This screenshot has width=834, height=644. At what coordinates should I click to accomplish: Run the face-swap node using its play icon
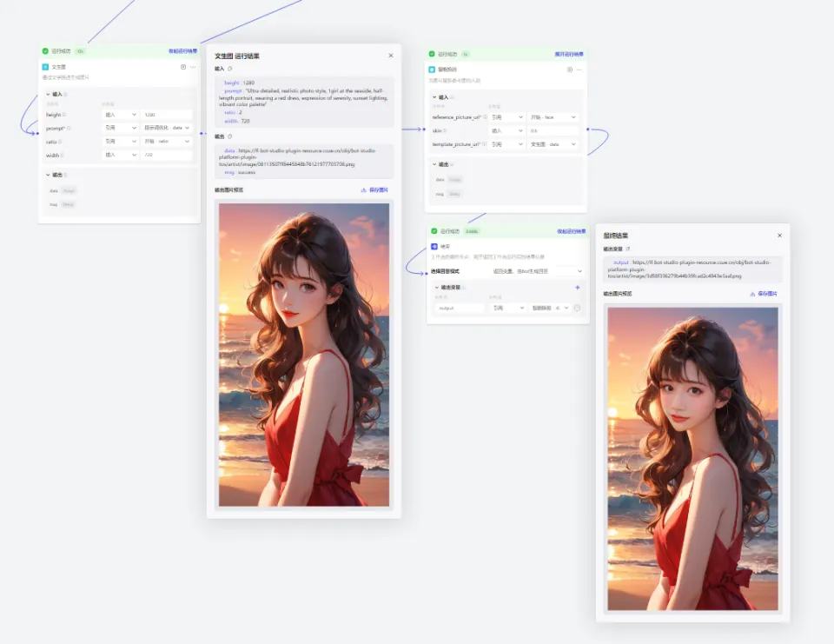(x=570, y=70)
